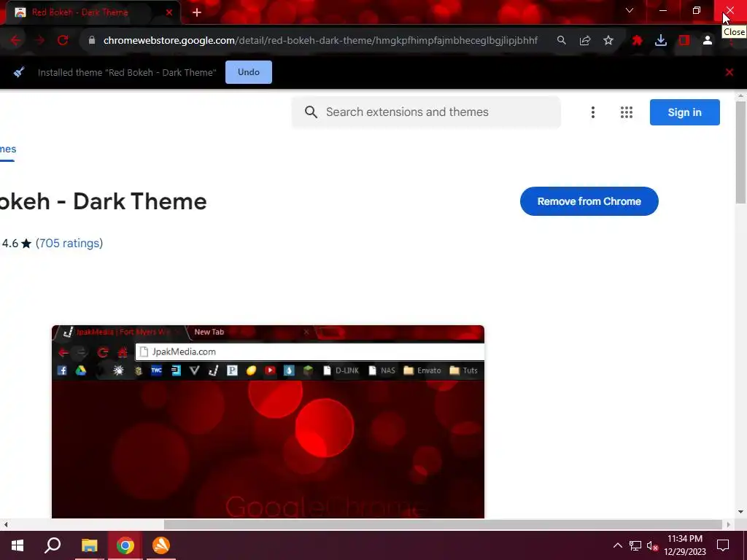This screenshot has height=560, width=747.
Task: Open the 705 ratings link
Action: pos(69,244)
